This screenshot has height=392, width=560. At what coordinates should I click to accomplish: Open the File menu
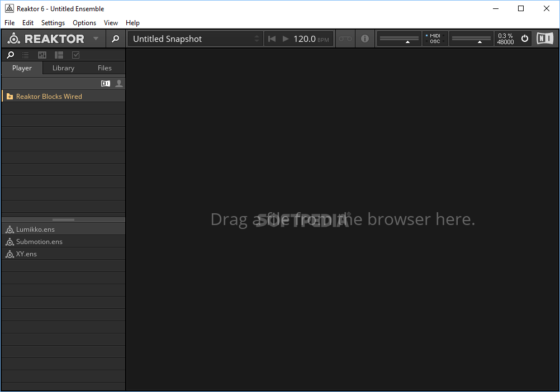(10, 23)
